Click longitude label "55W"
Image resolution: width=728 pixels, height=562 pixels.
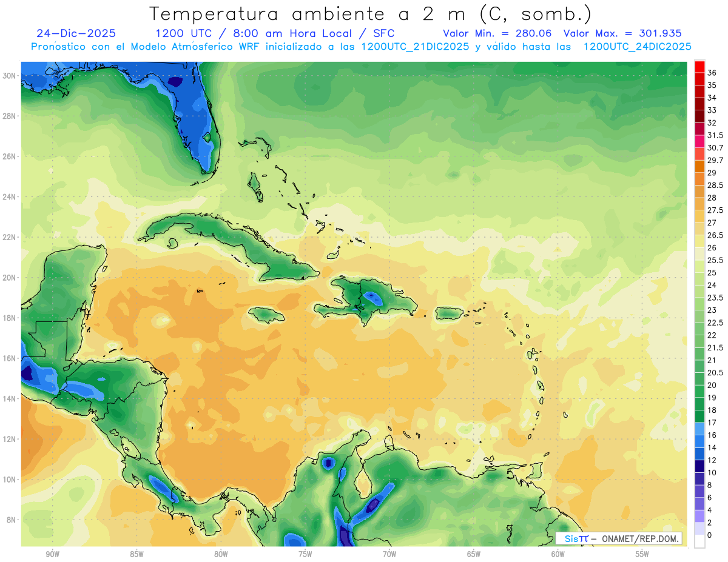pos(642,554)
